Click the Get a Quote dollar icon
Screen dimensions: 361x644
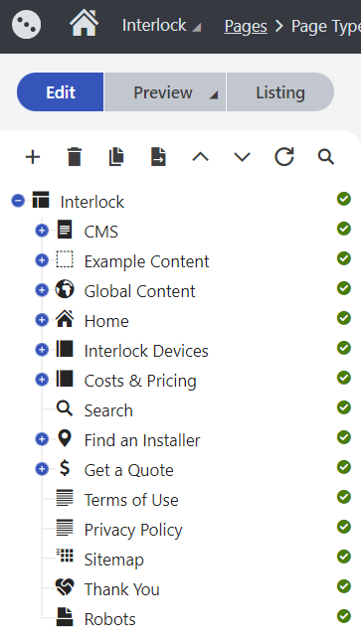(x=65, y=468)
